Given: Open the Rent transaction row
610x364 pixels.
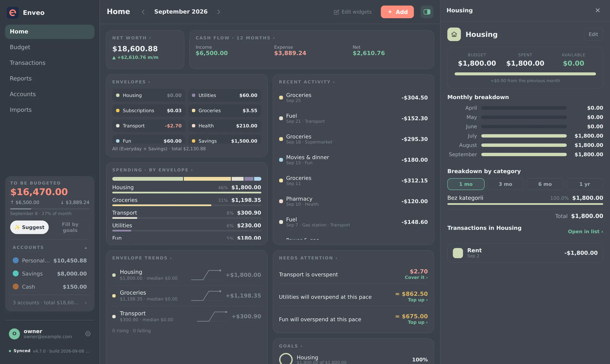Looking at the screenshot, I should [525, 253].
